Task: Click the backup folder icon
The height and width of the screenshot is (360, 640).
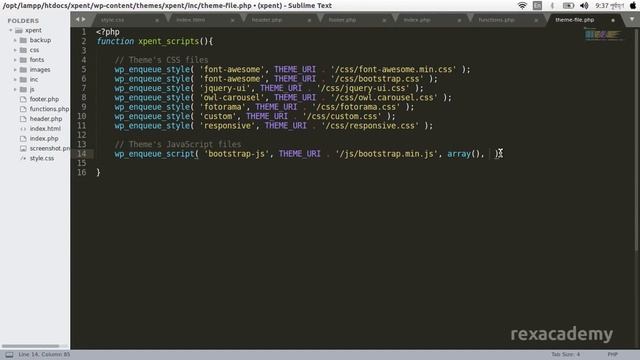Action: (x=23, y=40)
